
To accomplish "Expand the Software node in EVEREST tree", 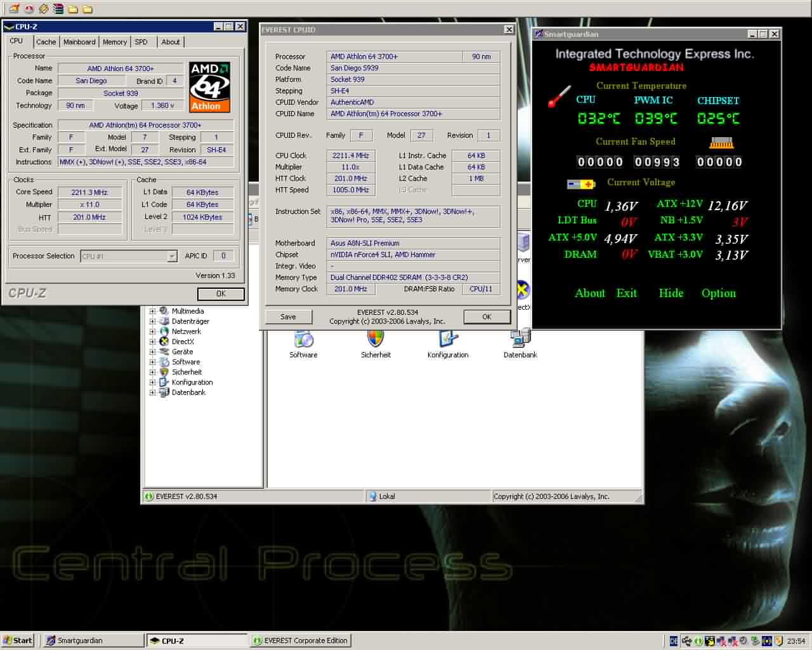I will 152,362.
